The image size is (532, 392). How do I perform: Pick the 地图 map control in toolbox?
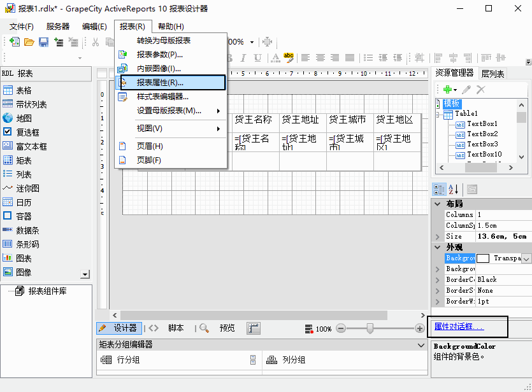[24, 118]
